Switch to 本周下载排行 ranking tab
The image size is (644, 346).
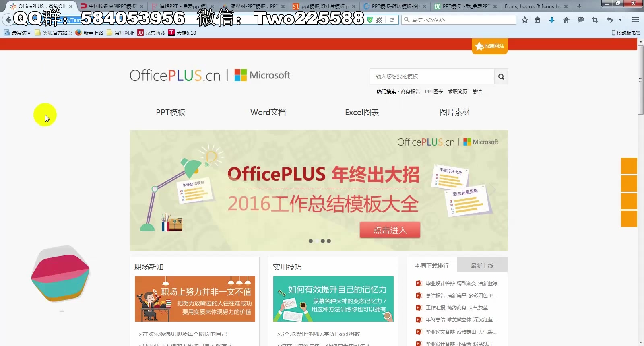(x=432, y=266)
